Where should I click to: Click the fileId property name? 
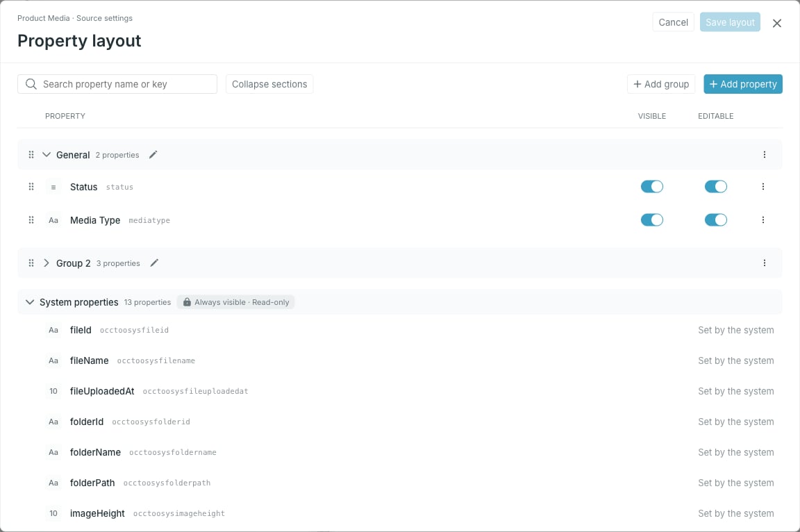pos(81,330)
